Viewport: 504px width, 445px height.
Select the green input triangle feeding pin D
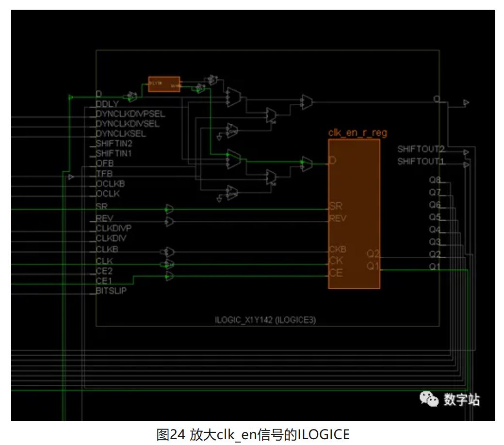(71, 98)
